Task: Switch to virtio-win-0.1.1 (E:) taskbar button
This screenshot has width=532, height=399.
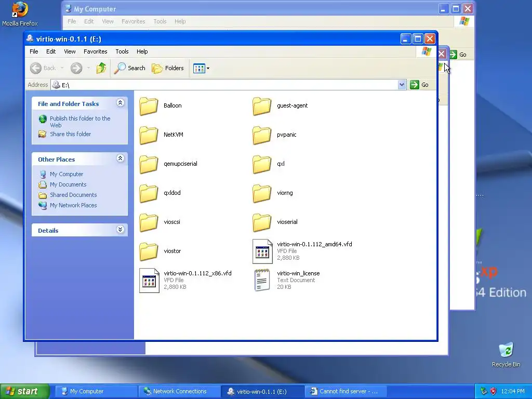Action: pos(262,392)
